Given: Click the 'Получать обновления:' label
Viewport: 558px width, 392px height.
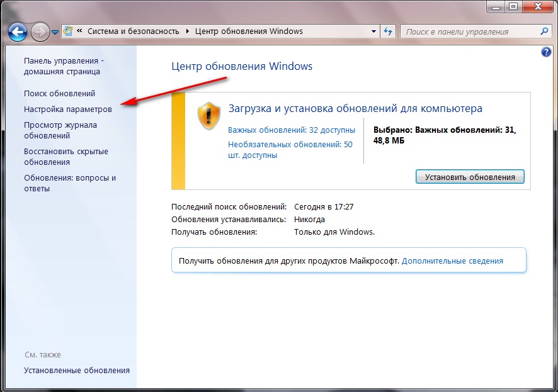Looking at the screenshot, I should coord(214,232).
